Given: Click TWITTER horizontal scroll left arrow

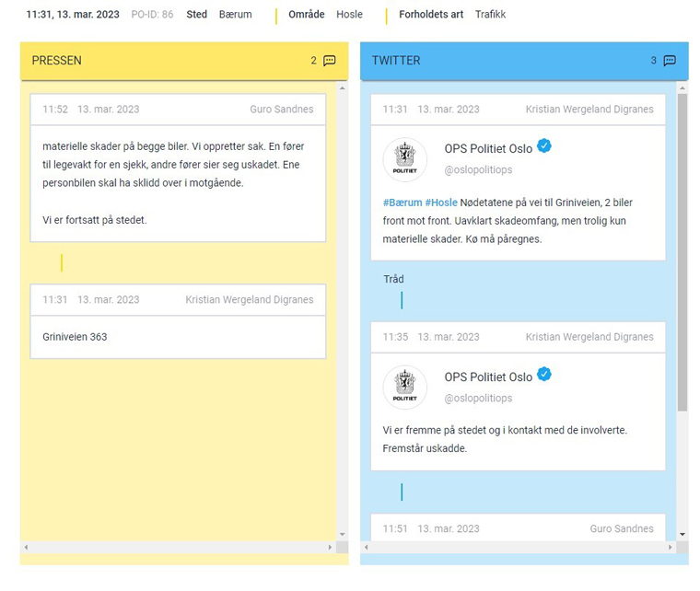Looking at the screenshot, I should tap(367, 548).
